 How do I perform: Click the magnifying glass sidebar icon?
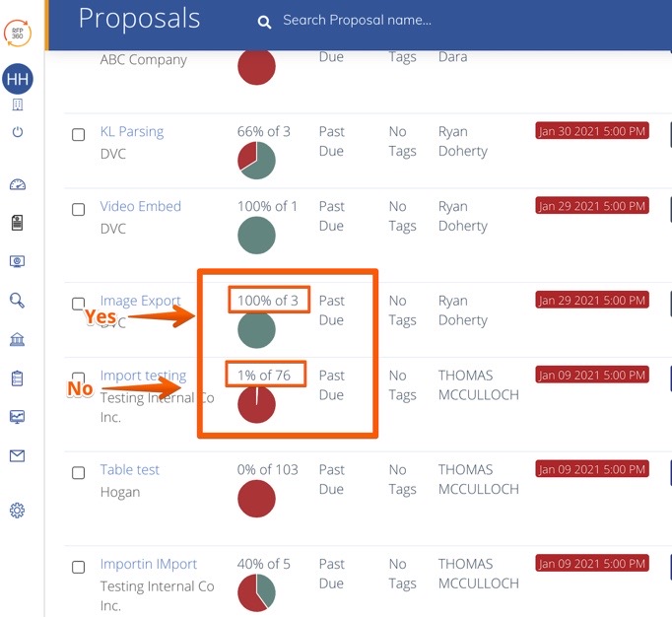tap(17, 301)
